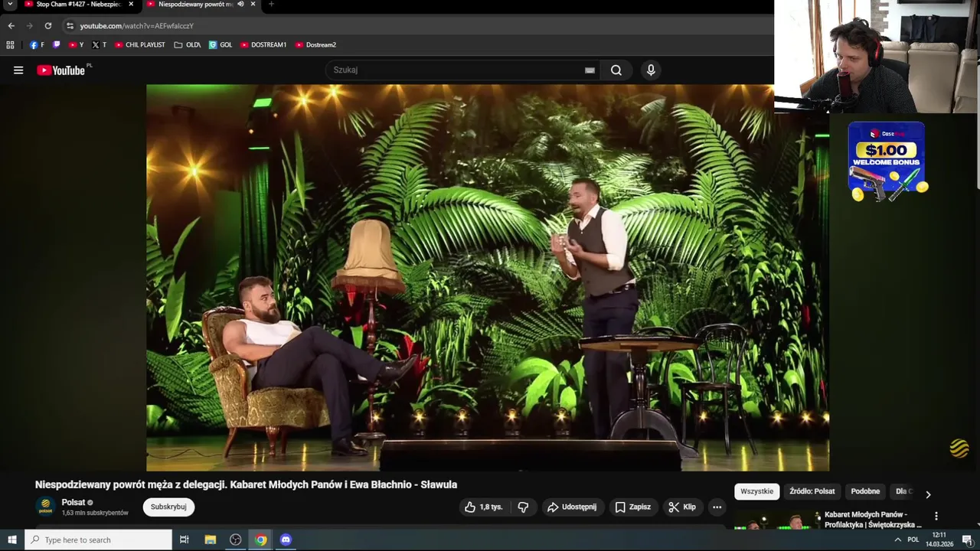980x551 pixels.
Task: Open a new browser tab with plus
Action: coord(271,4)
